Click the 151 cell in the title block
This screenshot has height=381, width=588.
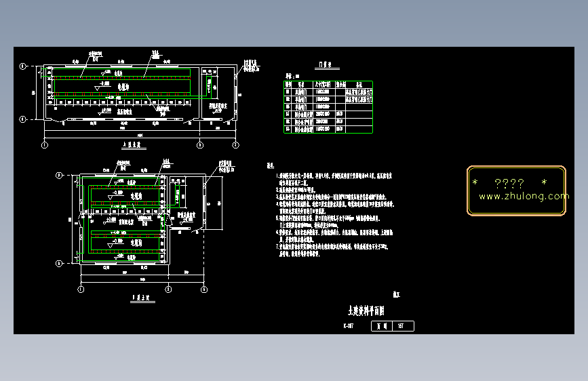[x=403, y=326]
